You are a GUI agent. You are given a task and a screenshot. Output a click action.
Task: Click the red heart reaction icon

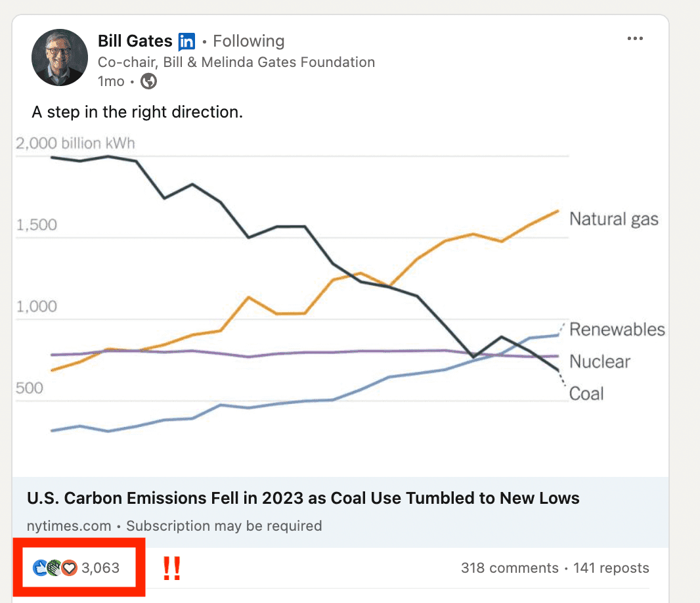point(68,568)
